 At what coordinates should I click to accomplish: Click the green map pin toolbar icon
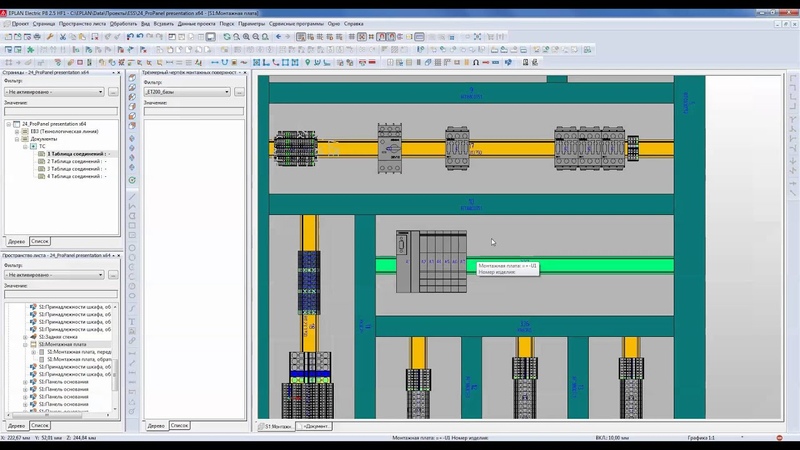tap(307, 62)
